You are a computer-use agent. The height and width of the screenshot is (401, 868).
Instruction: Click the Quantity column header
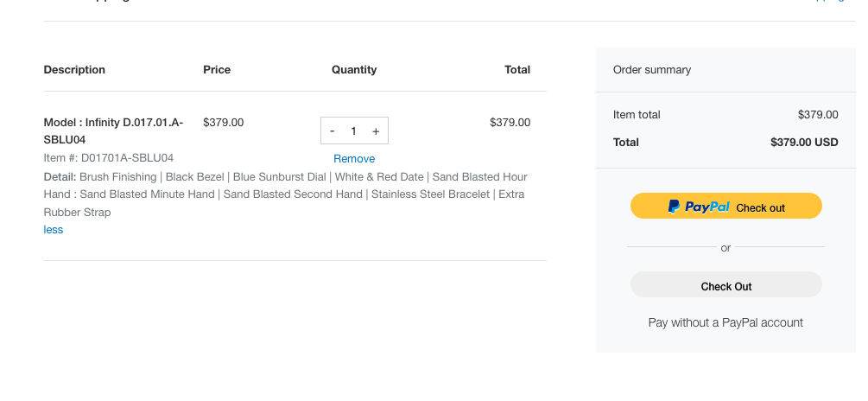tap(354, 70)
